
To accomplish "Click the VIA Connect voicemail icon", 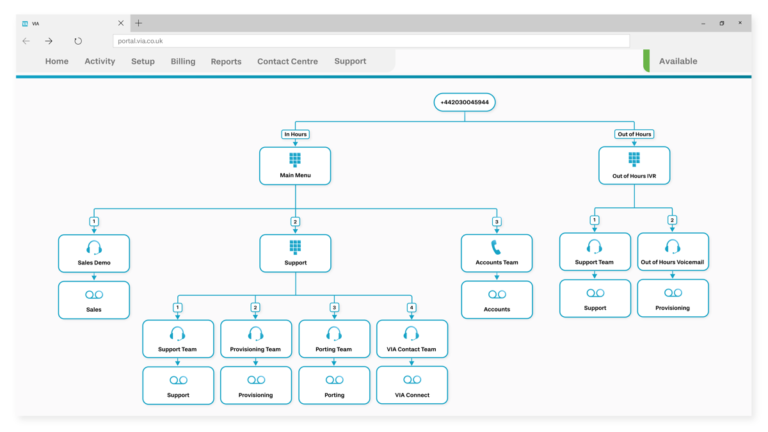I will pos(412,380).
